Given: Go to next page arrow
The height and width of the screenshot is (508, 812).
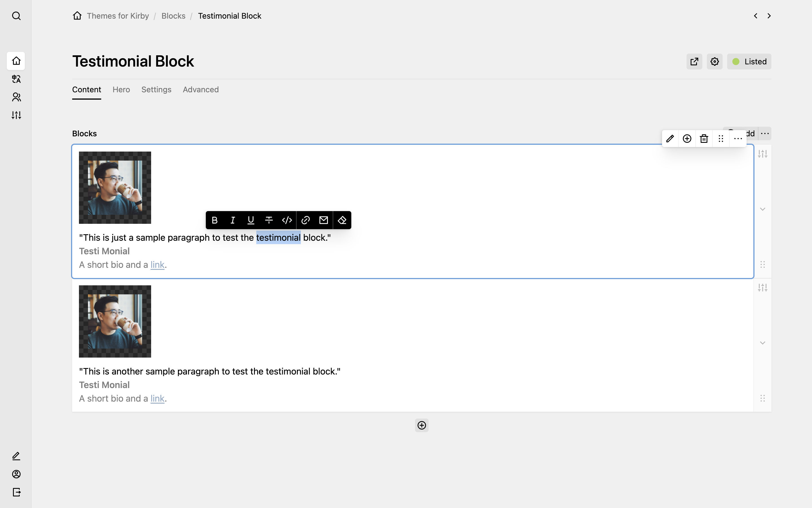Looking at the screenshot, I should click(x=769, y=16).
